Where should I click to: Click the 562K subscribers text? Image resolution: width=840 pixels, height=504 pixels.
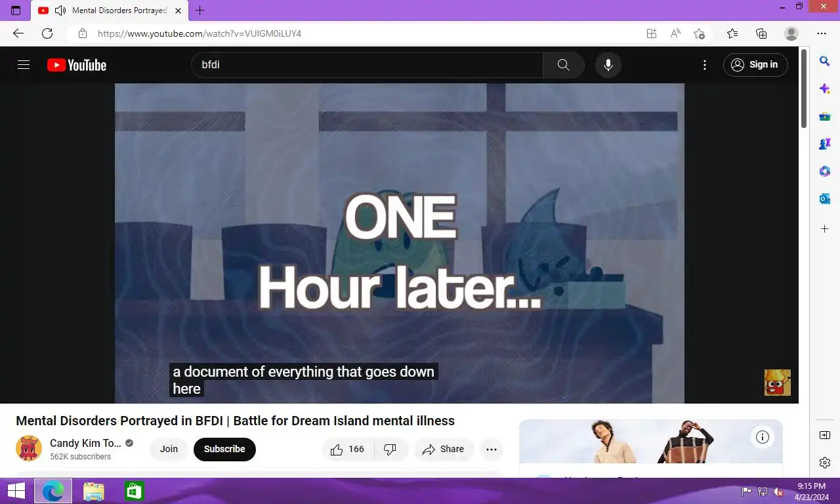(80, 457)
